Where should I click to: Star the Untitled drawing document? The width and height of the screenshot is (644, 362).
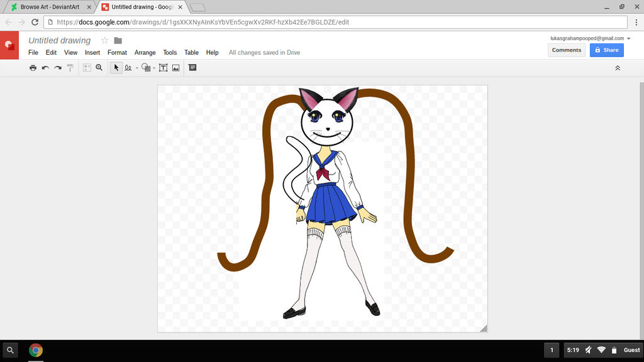point(104,40)
